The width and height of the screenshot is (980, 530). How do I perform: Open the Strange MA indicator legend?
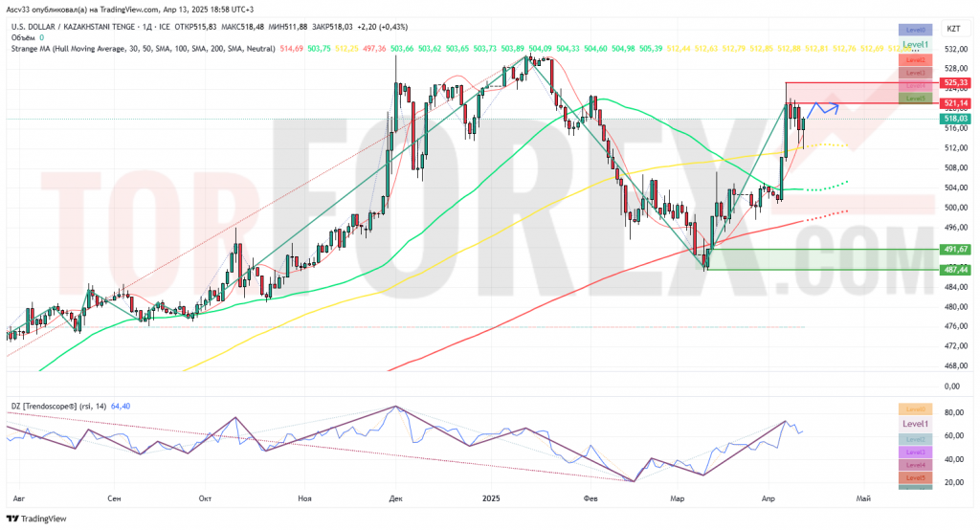pyautogui.click(x=144, y=49)
